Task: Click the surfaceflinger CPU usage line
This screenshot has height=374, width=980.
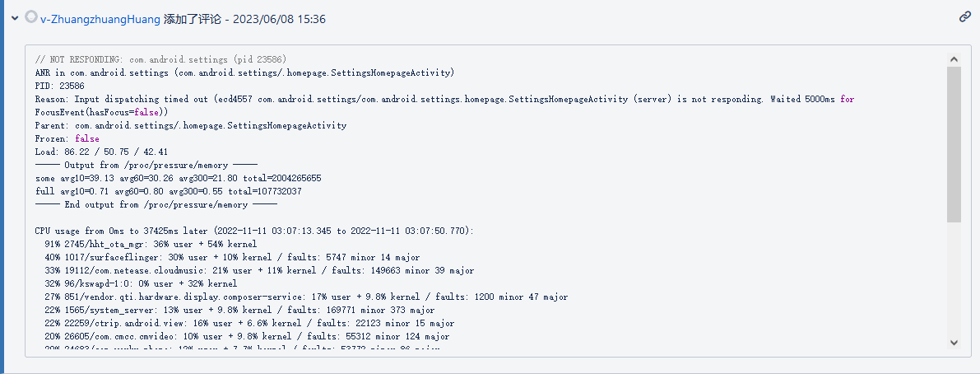Action: 232,257
